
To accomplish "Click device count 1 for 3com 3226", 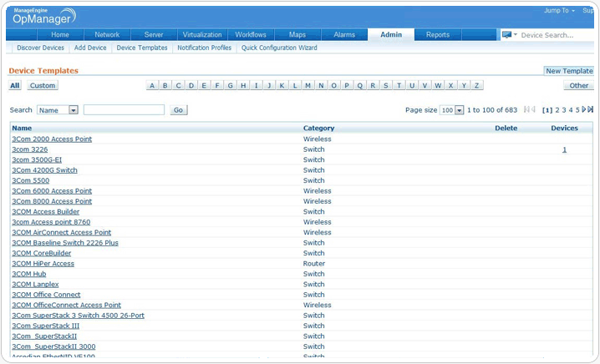I will click(564, 149).
